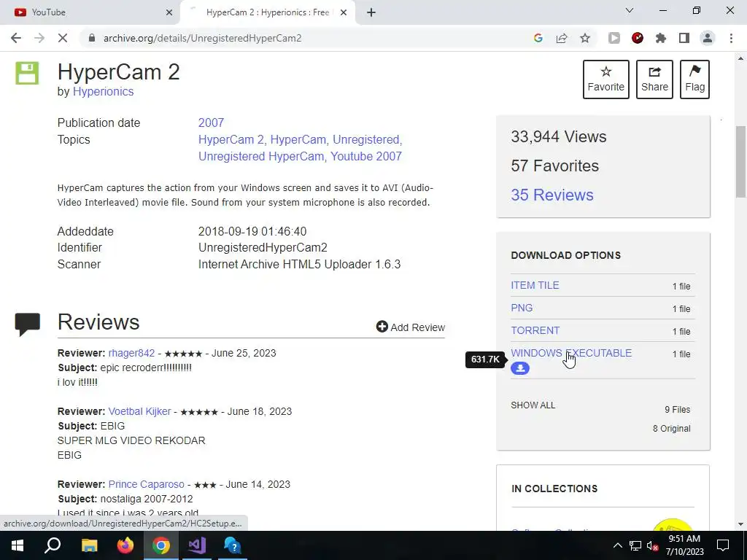Download the TORRENT file
This screenshot has height=560, width=747.
click(x=535, y=330)
